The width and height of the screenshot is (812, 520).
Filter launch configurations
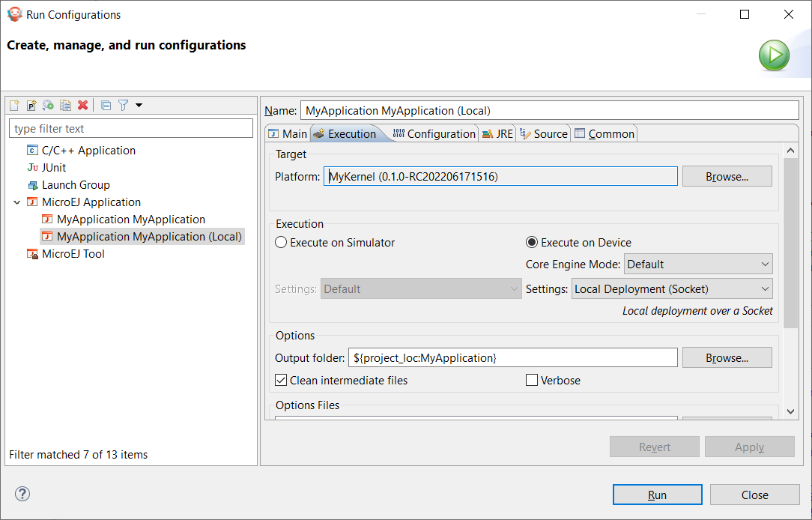(x=122, y=105)
